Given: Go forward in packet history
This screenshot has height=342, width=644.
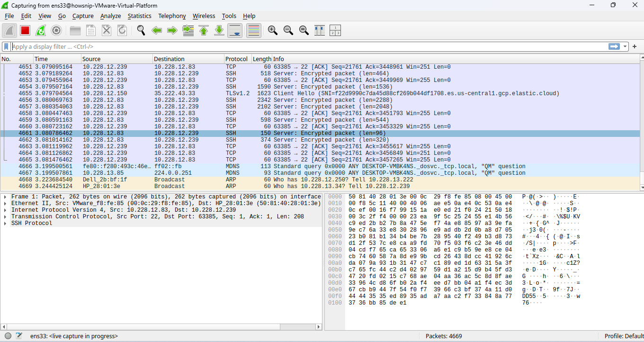Looking at the screenshot, I should pos(172,31).
